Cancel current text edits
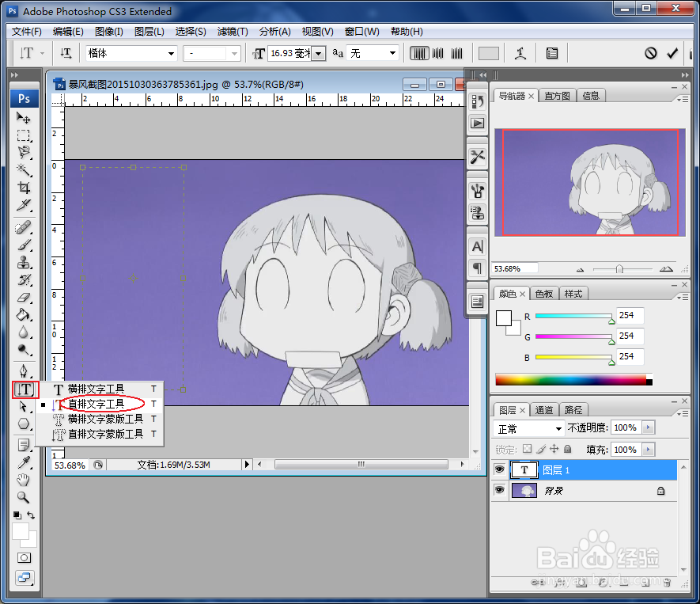700x604 pixels. [x=650, y=54]
